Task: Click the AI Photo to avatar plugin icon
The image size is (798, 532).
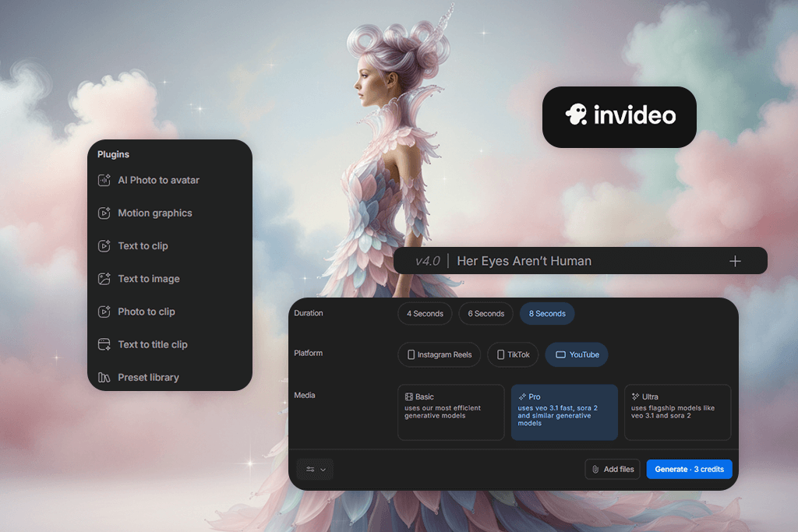Action: 104,180
